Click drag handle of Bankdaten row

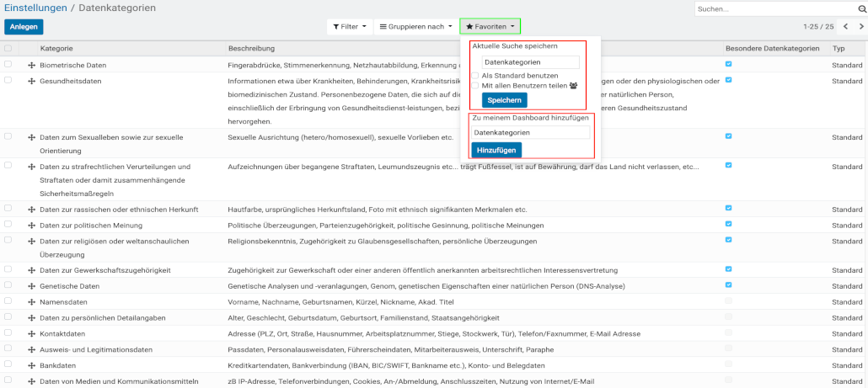(31, 365)
